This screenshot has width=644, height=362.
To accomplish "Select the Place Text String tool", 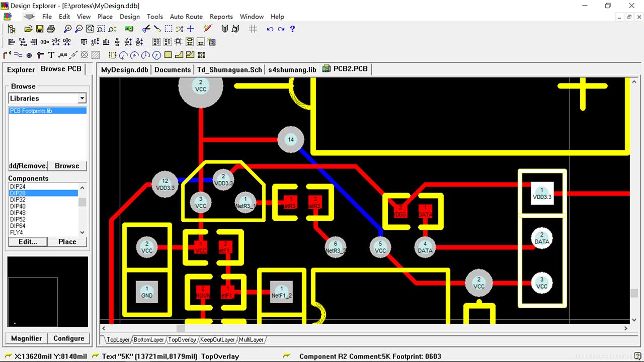I will [x=51, y=55].
